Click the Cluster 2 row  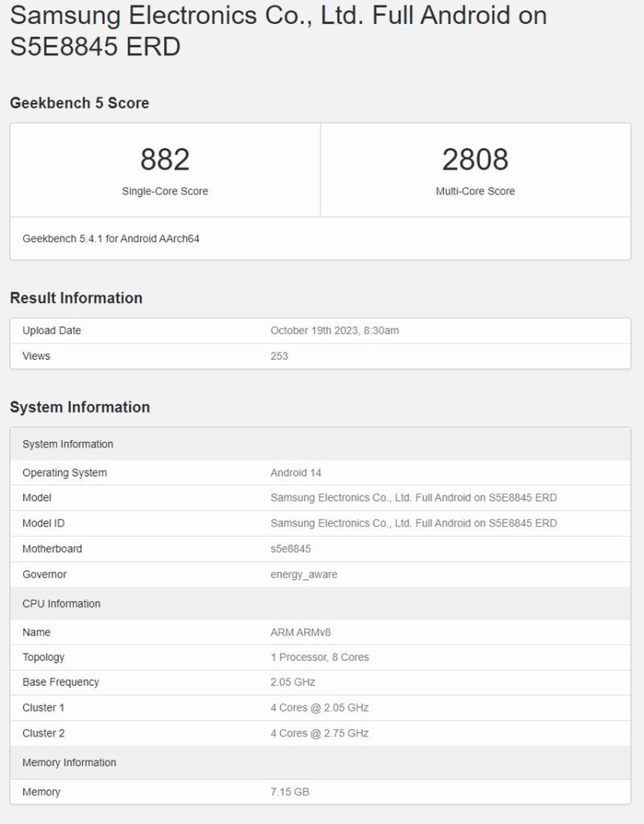pyautogui.click(x=319, y=733)
